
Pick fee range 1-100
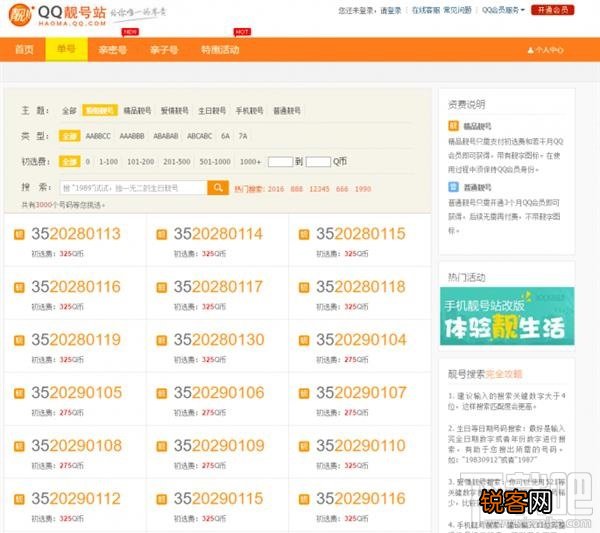click(x=108, y=162)
